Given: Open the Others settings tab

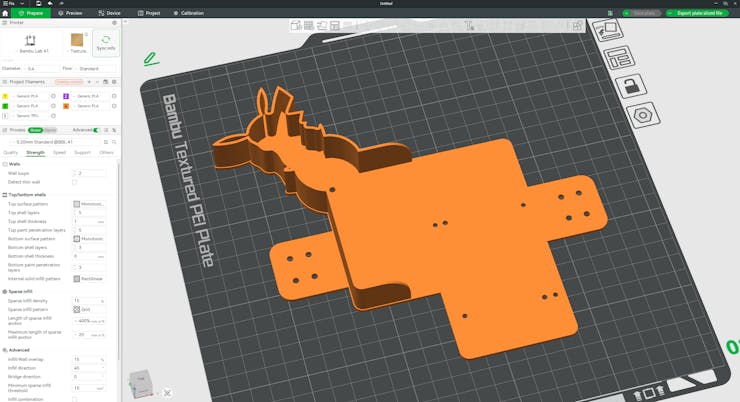Looking at the screenshot, I should click(x=107, y=153).
